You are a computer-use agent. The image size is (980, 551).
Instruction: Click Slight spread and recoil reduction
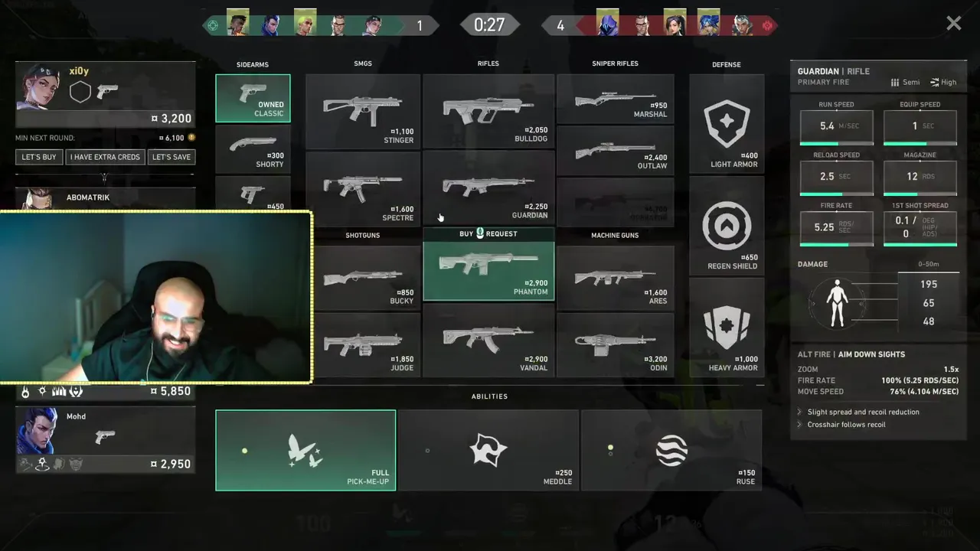(864, 412)
